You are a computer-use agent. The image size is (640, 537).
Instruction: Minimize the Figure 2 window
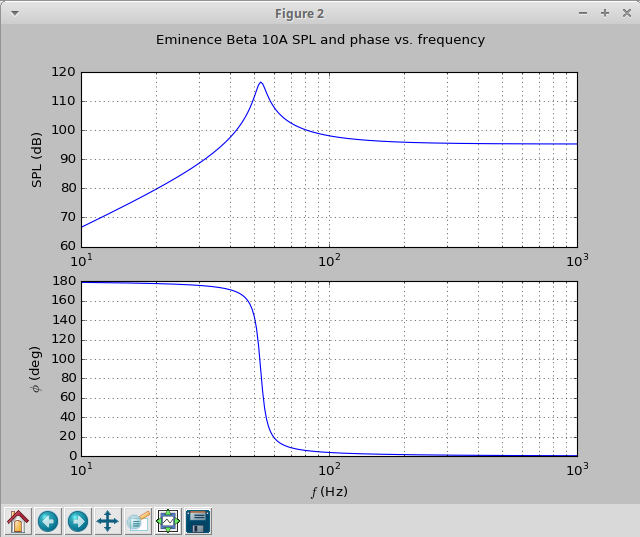(583, 13)
